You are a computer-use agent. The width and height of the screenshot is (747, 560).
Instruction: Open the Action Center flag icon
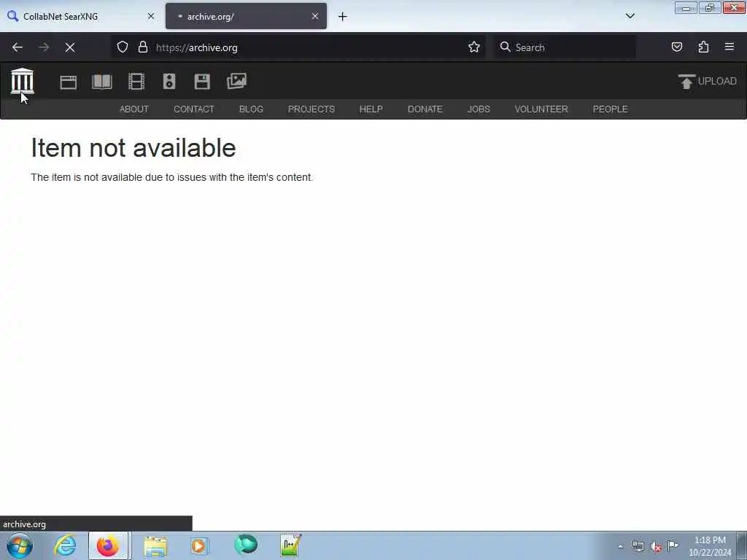[673, 545]
